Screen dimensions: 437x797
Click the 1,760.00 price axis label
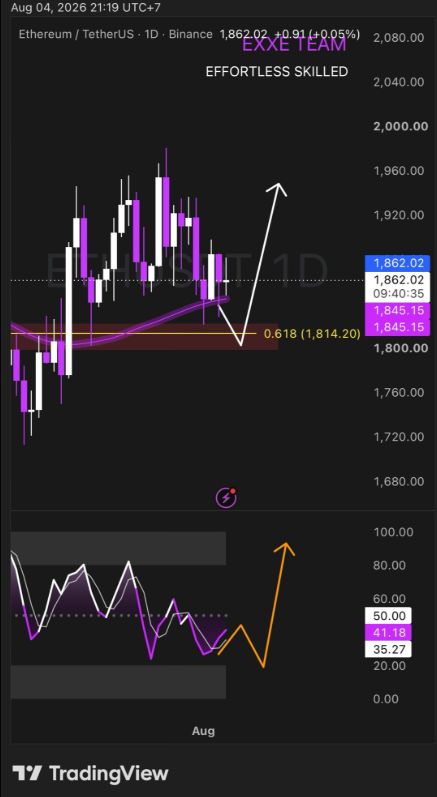tap(399, 392)
